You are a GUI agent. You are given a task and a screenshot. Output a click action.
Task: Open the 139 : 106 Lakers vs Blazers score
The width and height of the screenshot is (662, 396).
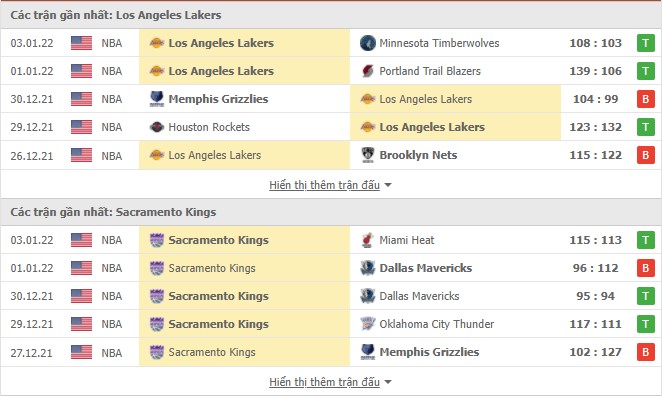[x=595, y=71]
